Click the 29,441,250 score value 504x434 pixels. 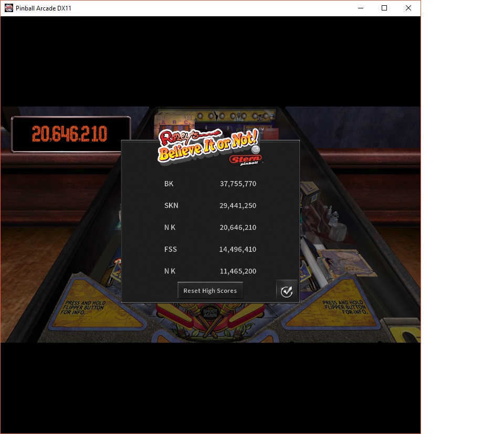[x=237, y=206]
